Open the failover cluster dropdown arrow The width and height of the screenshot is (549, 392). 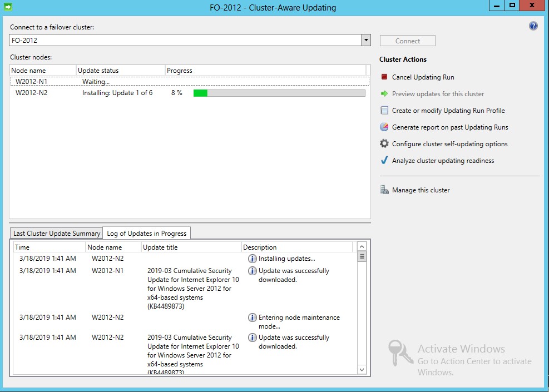pos(365,40)
